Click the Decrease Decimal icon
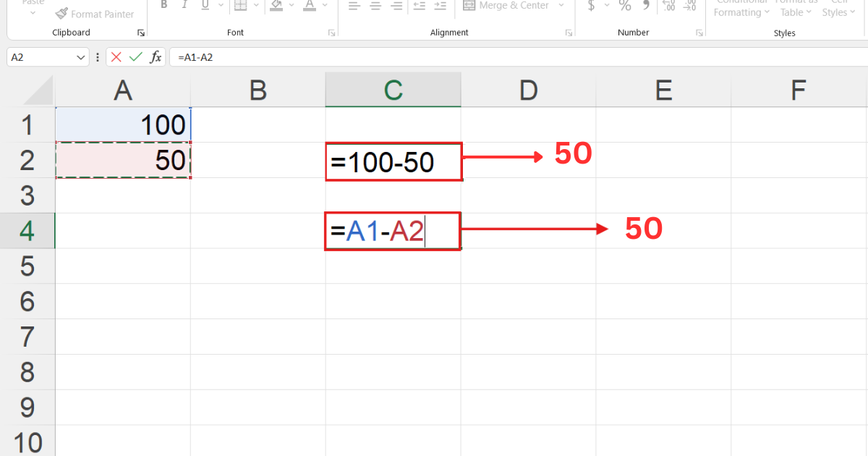The height and width of the screenshot is (456, 868). pos(692,6)
